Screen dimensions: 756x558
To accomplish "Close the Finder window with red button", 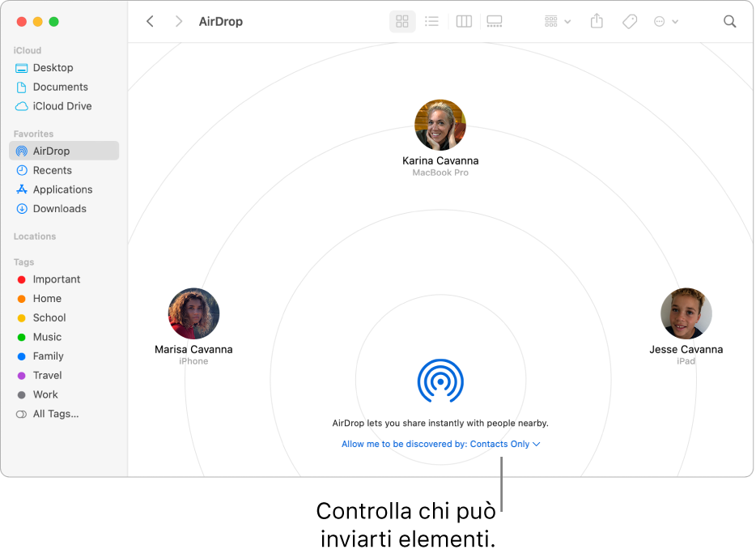I will point(22,22).
